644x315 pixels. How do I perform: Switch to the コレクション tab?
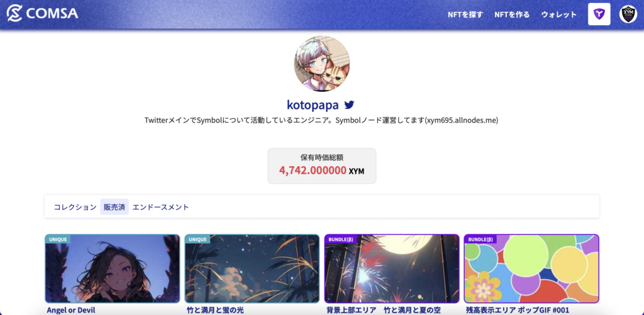(x=75, y=207)
